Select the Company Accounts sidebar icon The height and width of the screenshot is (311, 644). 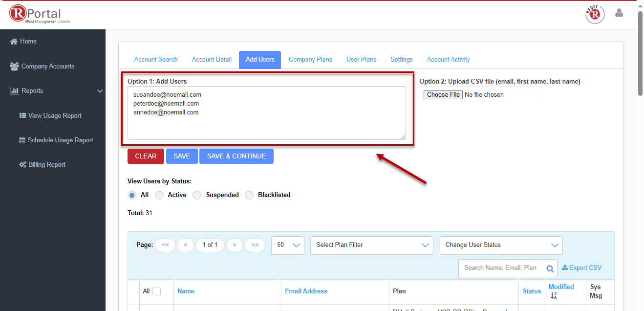[14, 66]
